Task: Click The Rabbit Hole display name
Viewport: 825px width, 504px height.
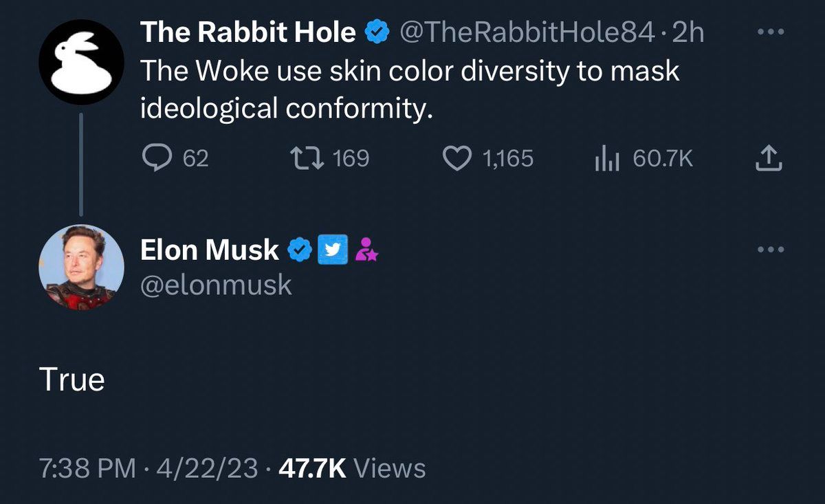Action: [x=248, y=32]
